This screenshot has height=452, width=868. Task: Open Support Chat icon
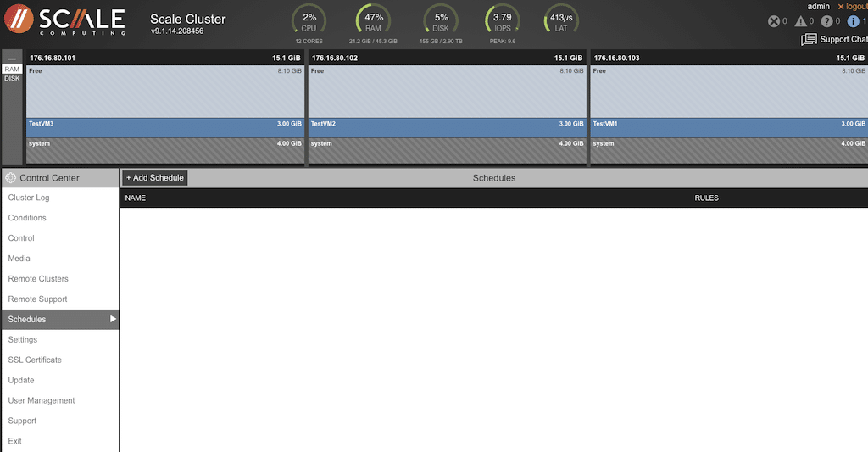[809, 39]
